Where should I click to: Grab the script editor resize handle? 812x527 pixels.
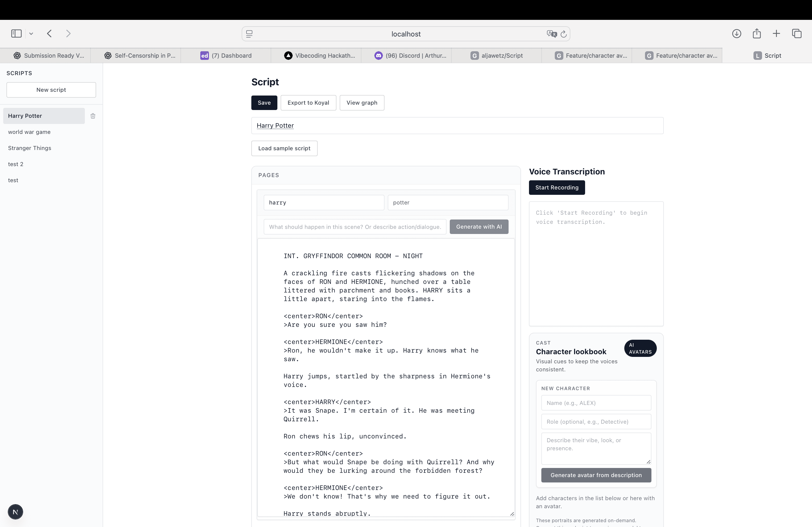click(512, 514)
